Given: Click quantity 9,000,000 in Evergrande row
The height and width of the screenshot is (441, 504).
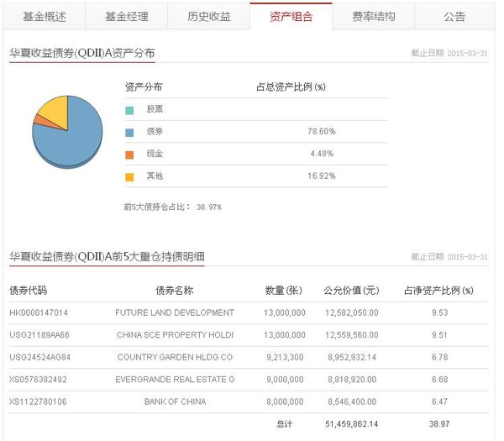Looking at the screenshot, I should [x=285, y=380].
